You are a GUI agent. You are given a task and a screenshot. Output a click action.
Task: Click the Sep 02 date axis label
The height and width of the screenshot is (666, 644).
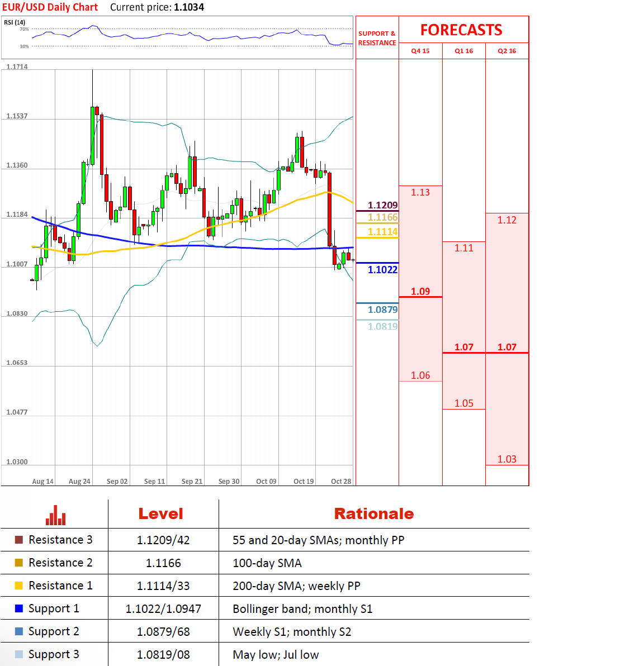[x=117, y=482]
